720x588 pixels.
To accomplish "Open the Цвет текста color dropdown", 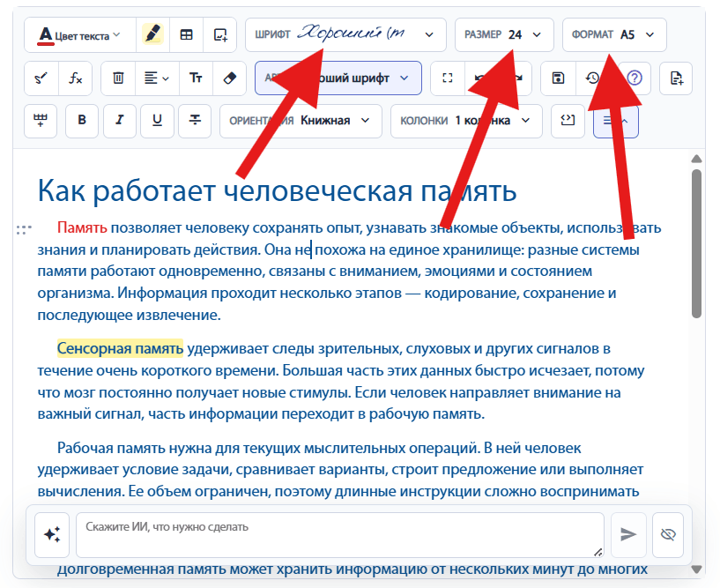I will (x=80, y=35).
